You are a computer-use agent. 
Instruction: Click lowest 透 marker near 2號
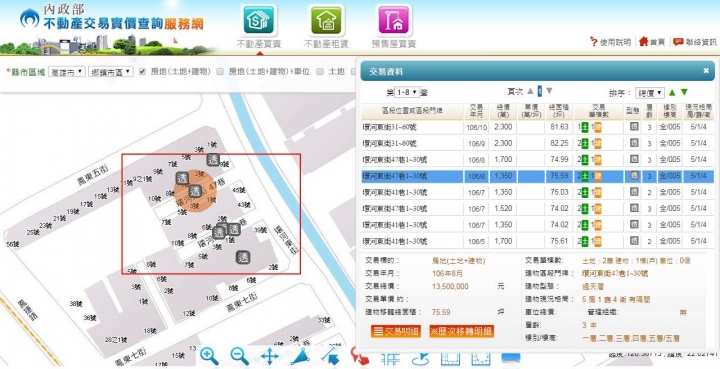[243, 257]
